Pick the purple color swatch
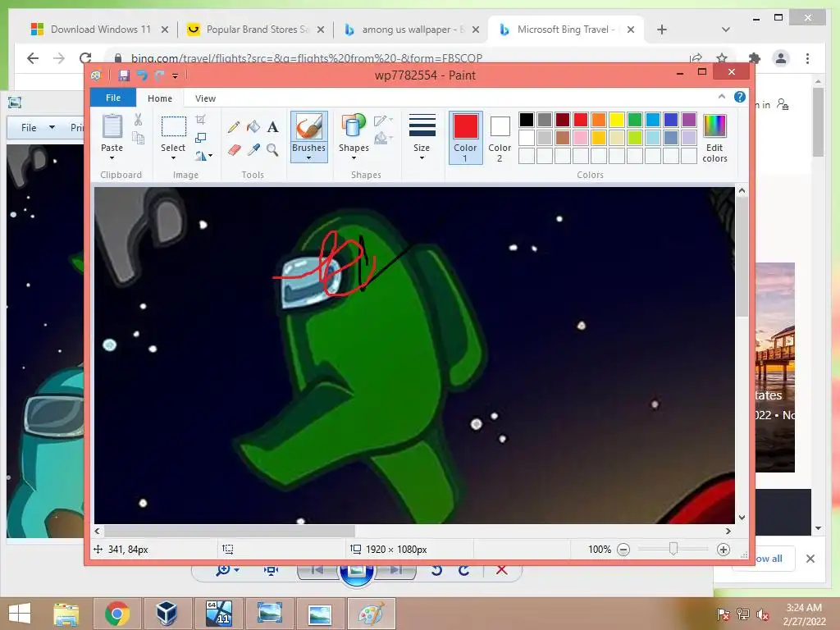This screenshot has height=630, width=840. click(689, 120)
